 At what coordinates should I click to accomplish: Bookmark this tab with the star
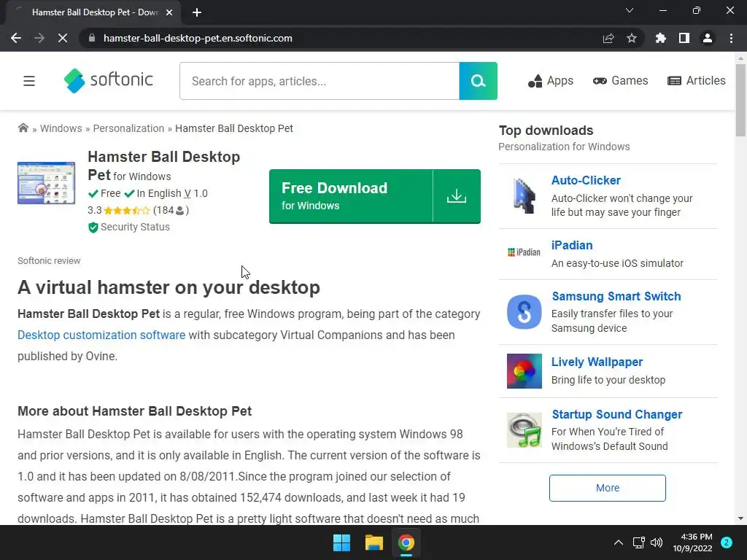pos(632,38)
